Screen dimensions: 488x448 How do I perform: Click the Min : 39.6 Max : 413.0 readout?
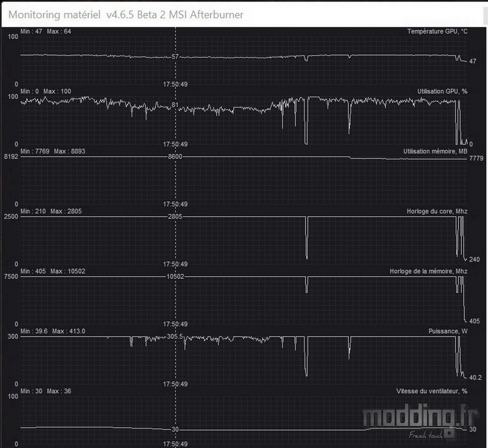point(52,332)
